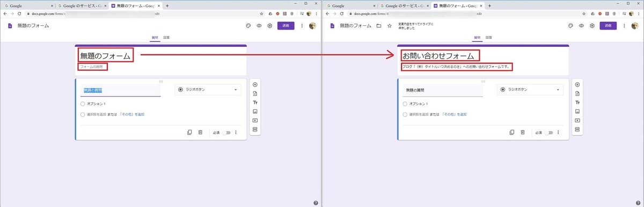Open question more-options menu in right window
644x207 pixels.
tap(558, 132)
